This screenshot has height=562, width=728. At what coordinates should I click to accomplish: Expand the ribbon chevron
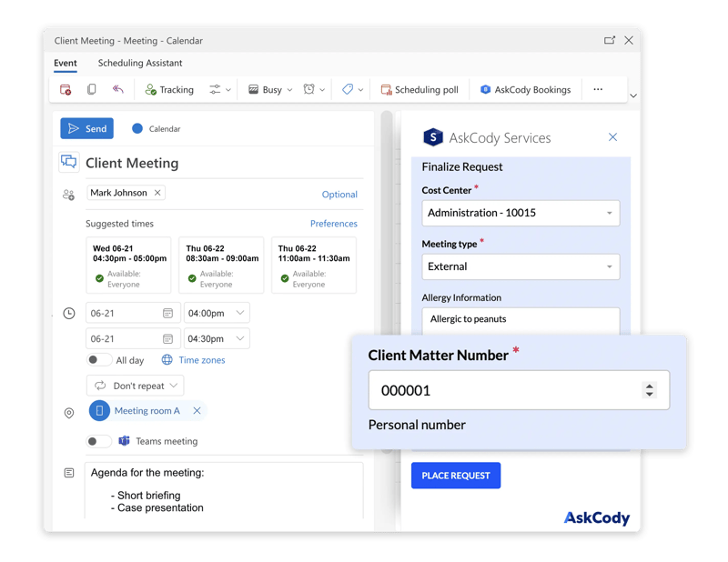tap(632, 95)
